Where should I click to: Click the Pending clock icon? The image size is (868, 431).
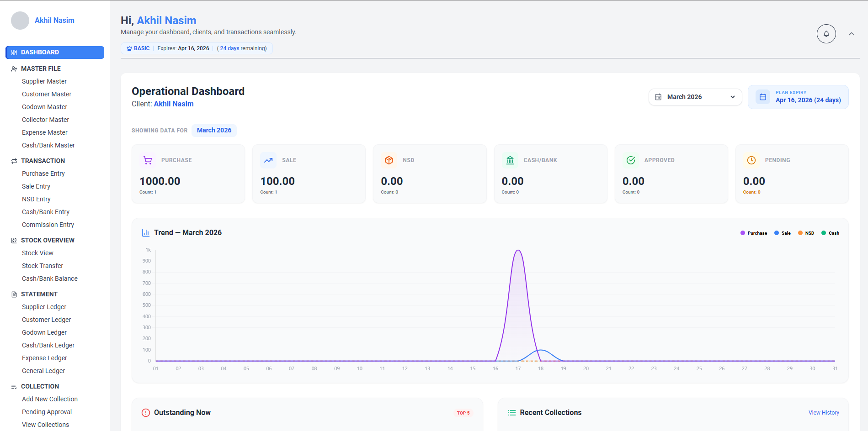(x=751, y=160)
